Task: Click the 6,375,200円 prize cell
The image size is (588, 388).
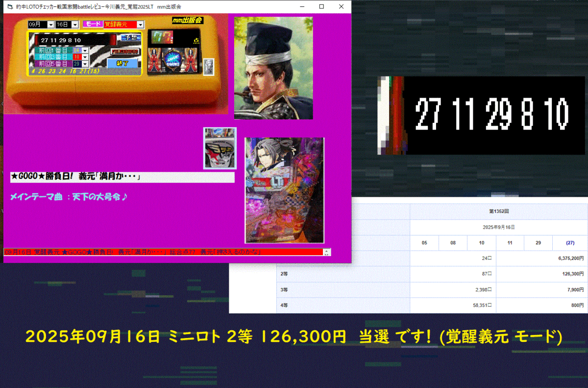Action: pos(542,259)
